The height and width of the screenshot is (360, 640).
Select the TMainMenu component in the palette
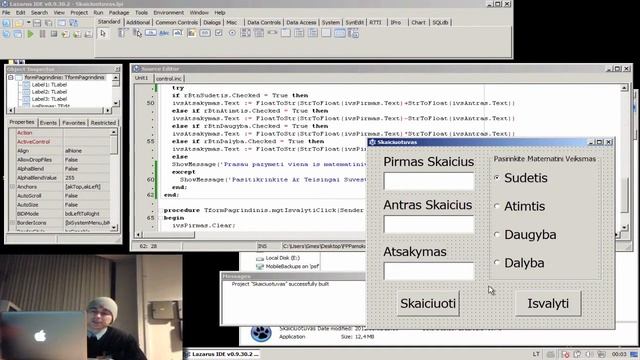[123, 33]
